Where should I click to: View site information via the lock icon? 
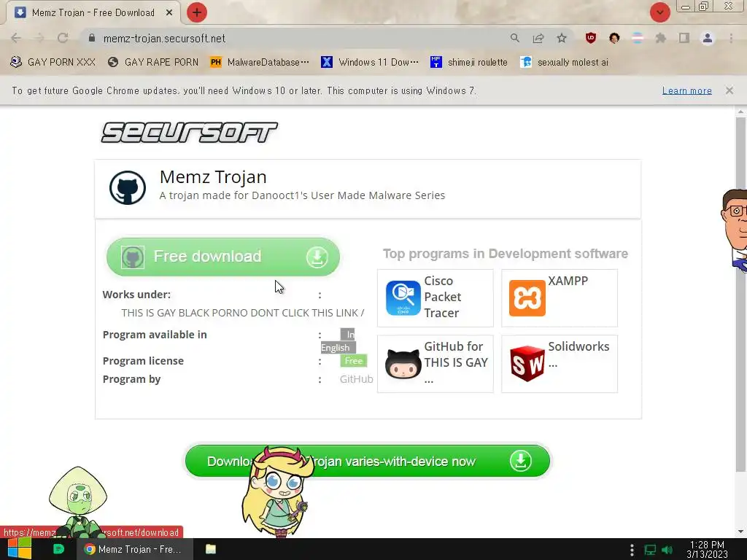tap(92, 38)
